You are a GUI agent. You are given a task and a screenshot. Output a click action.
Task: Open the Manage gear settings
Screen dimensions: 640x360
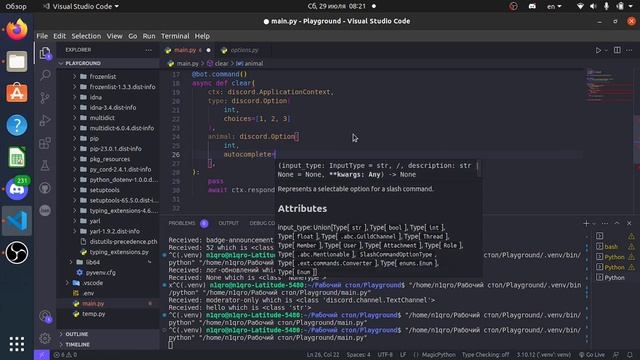click(x=45, y=338)
